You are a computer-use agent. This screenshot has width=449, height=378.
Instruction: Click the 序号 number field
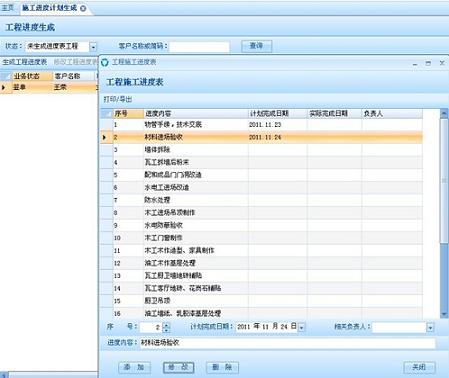point(151,327)
